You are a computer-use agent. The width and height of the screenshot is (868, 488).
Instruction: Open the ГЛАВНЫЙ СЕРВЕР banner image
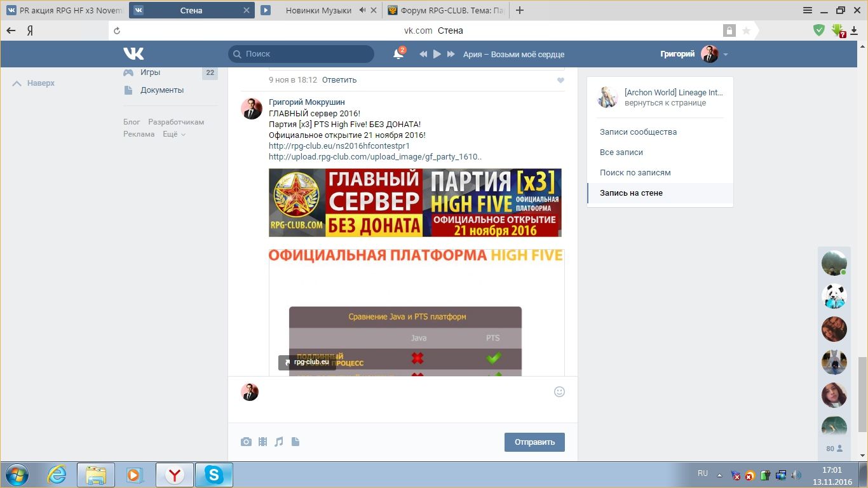coord(415,203)
